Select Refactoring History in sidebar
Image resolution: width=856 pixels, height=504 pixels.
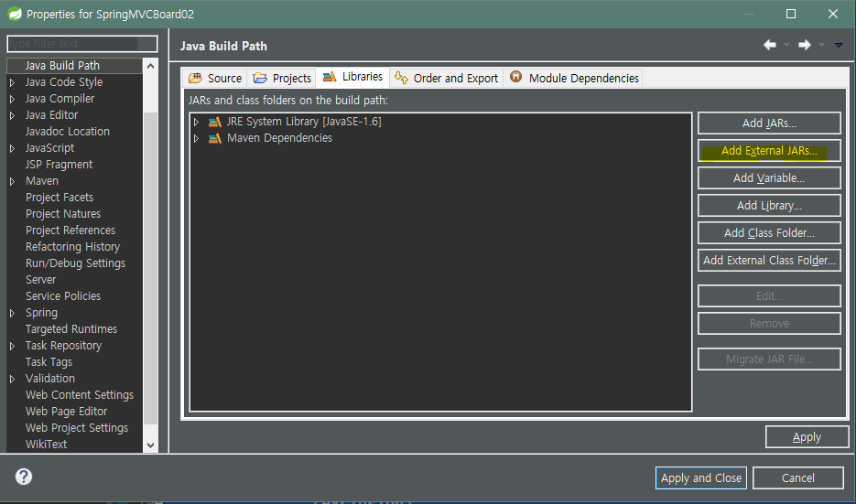[x=72, y=247]
